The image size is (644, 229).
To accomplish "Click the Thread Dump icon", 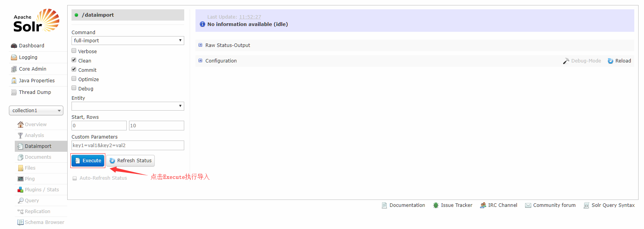I will click(14, 92).
